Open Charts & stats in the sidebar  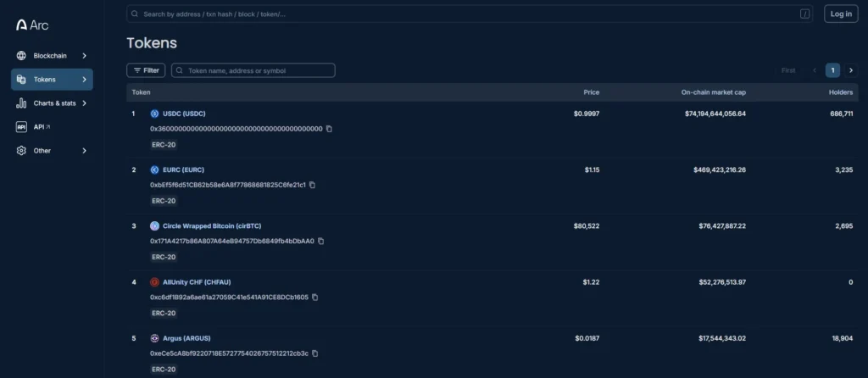(52, 103)
